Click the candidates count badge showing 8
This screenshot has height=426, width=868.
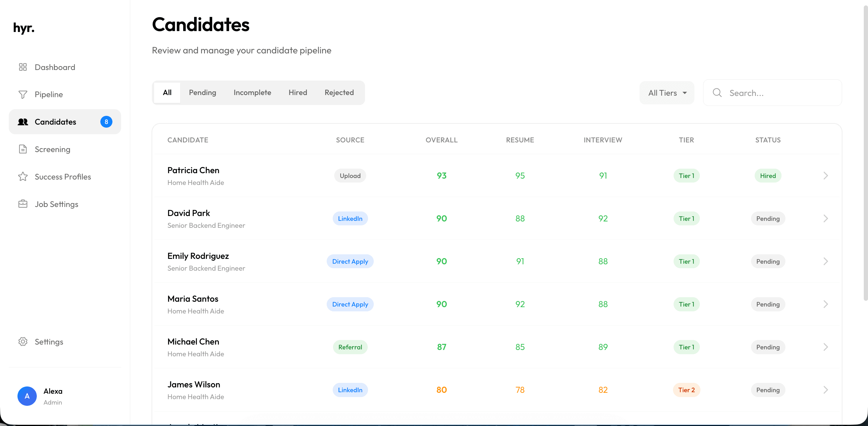(106, 122)
